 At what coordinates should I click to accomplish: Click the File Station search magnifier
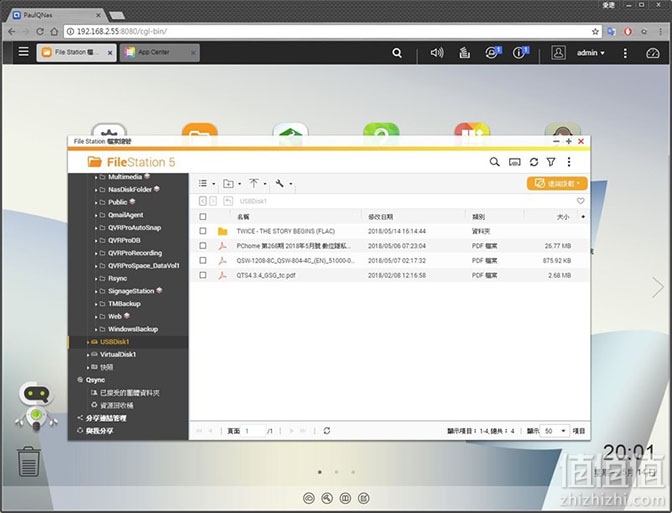[x=494, y=162]
